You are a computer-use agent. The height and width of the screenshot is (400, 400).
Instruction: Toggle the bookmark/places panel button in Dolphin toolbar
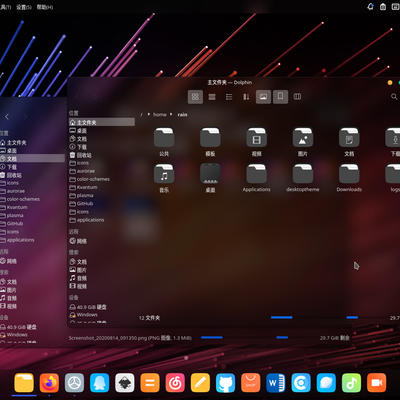tap(280, 97)
